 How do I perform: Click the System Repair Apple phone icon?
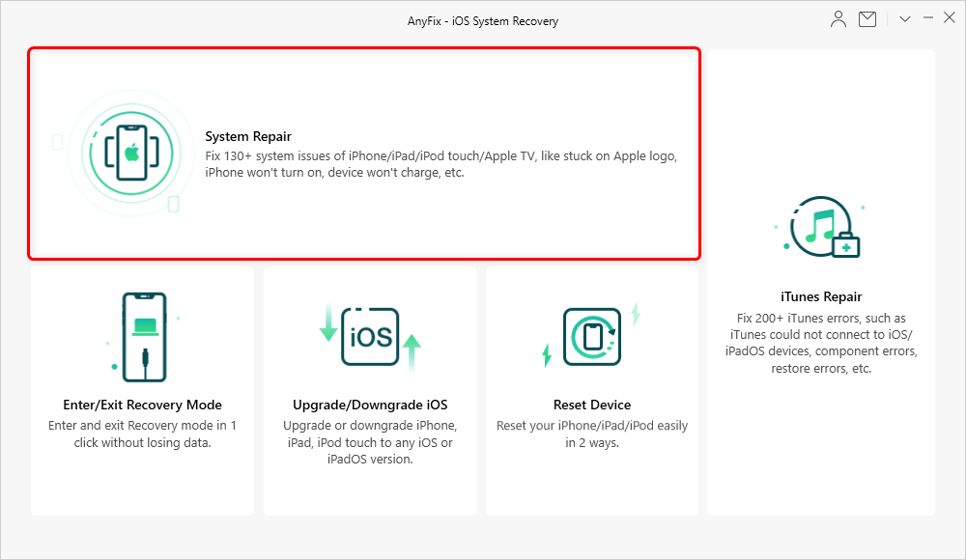129,153
